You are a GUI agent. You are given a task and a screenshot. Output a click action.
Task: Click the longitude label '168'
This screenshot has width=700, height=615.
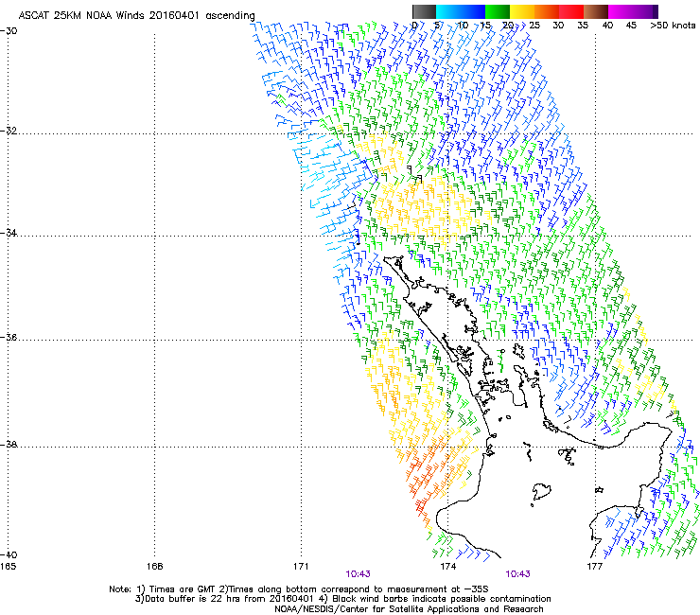coord(154,567)
